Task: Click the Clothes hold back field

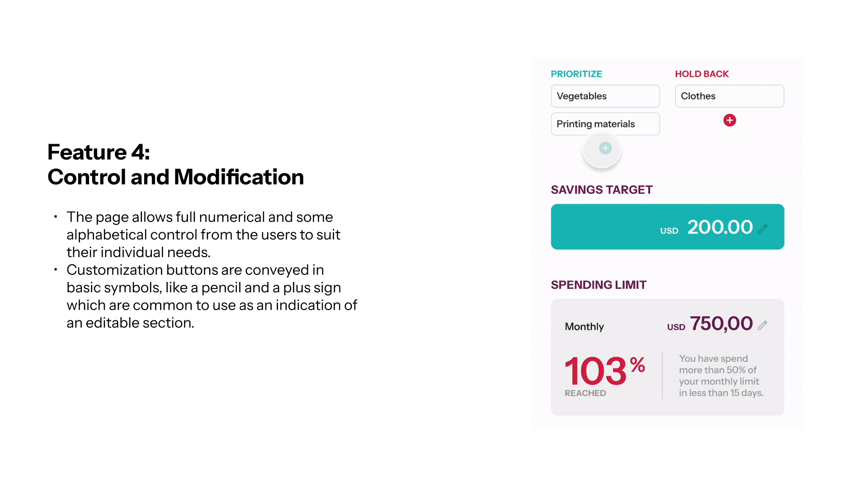Action: (729, 96)
